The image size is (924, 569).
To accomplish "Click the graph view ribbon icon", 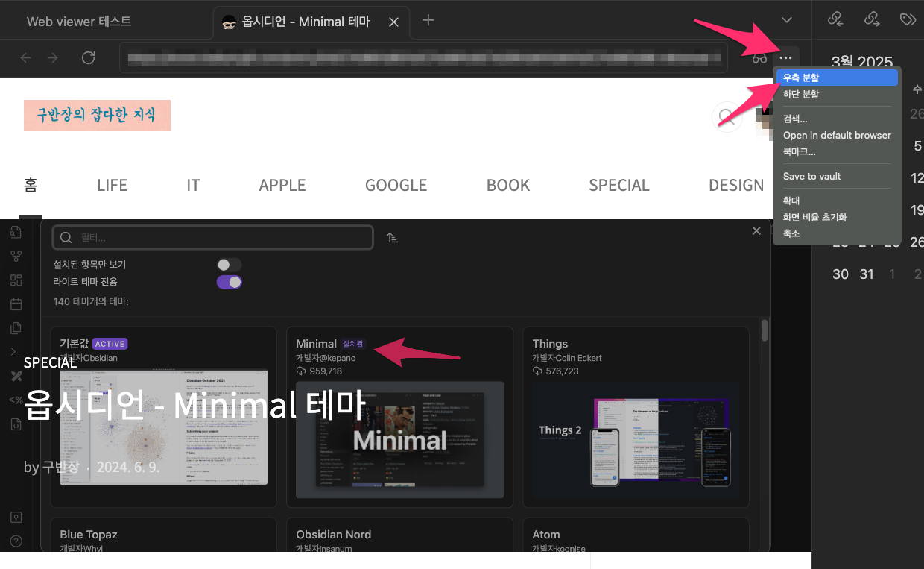I will tap(16, 256).
